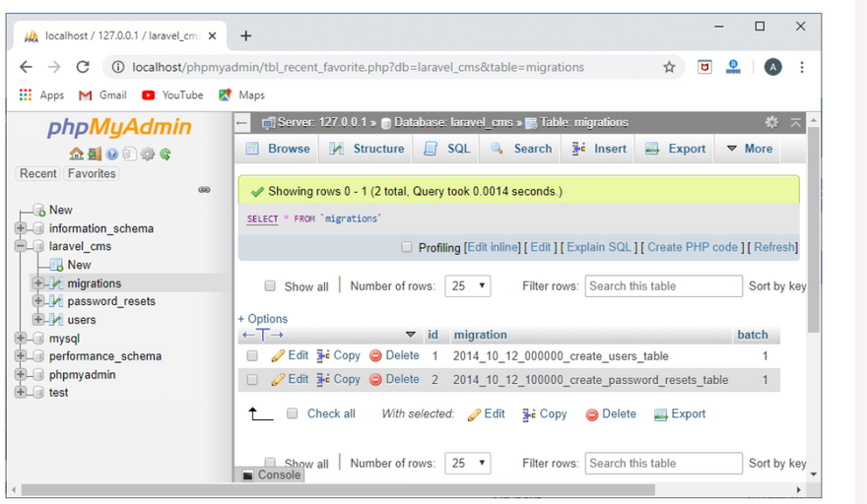Collapse the laravel_cms database node
This screenshot has width=867, height=504.
21,247
